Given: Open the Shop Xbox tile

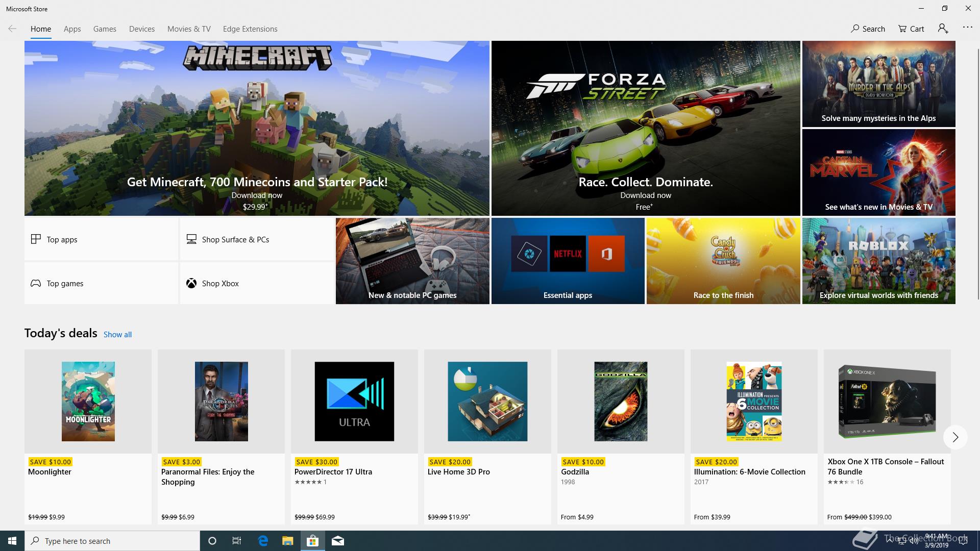Looking at the screenshot, I should [257, 283].
